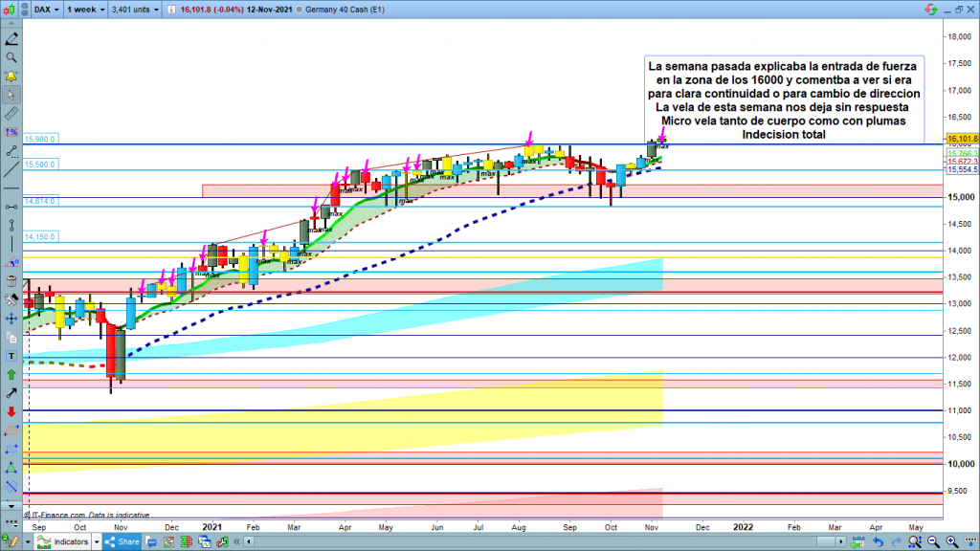Open the Indicators menu
980x551 pixels.
click(72, 541)
